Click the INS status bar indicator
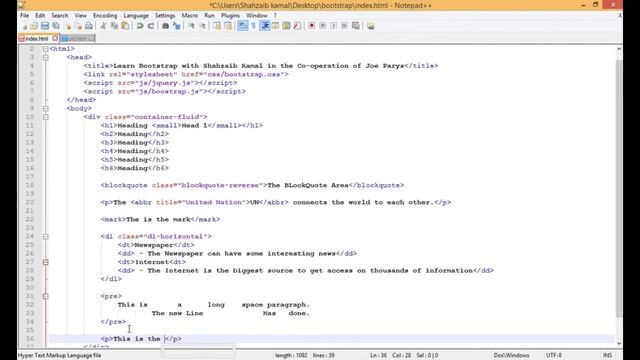Viewport: 640px width, 360px height. point(607,356)
